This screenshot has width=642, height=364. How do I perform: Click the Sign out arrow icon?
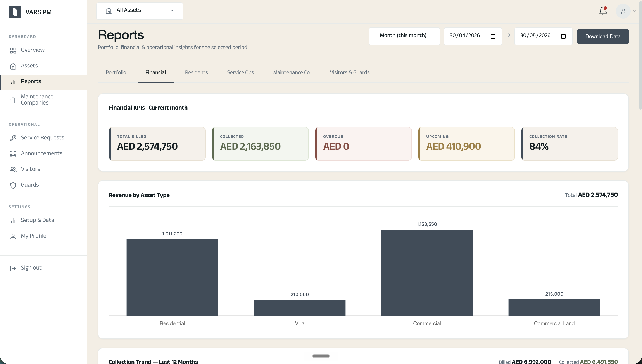(13, 268)
